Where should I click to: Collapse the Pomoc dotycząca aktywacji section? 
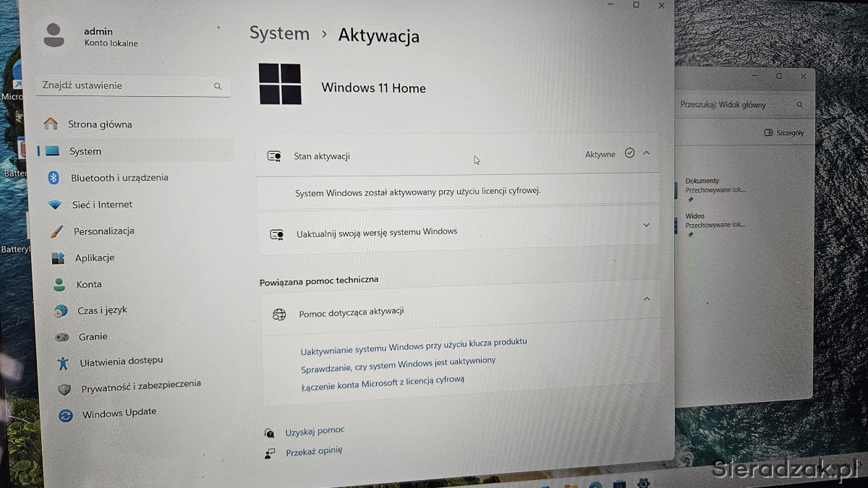click(x=647, y=299)
